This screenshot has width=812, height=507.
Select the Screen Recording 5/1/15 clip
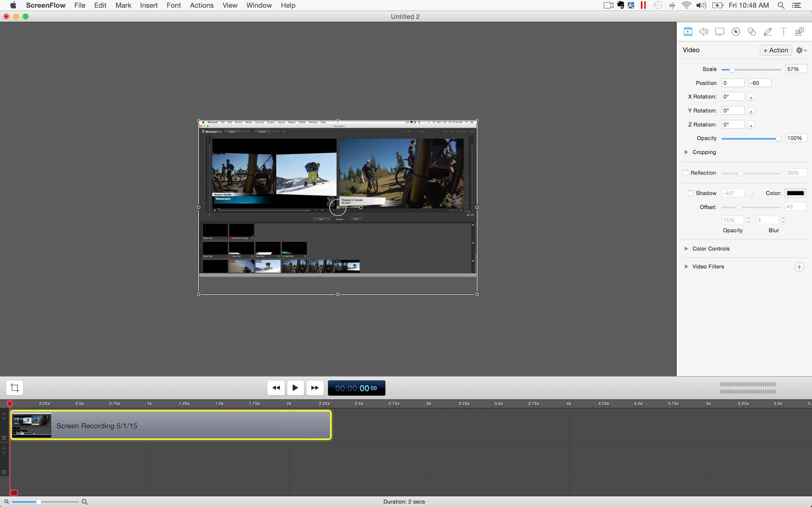[x=188, y=426]
